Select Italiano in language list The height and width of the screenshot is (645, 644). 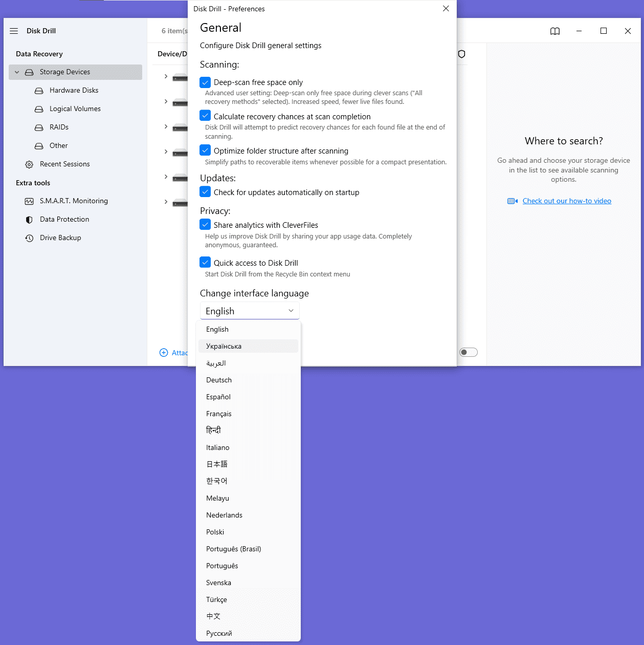pos(248,447)
